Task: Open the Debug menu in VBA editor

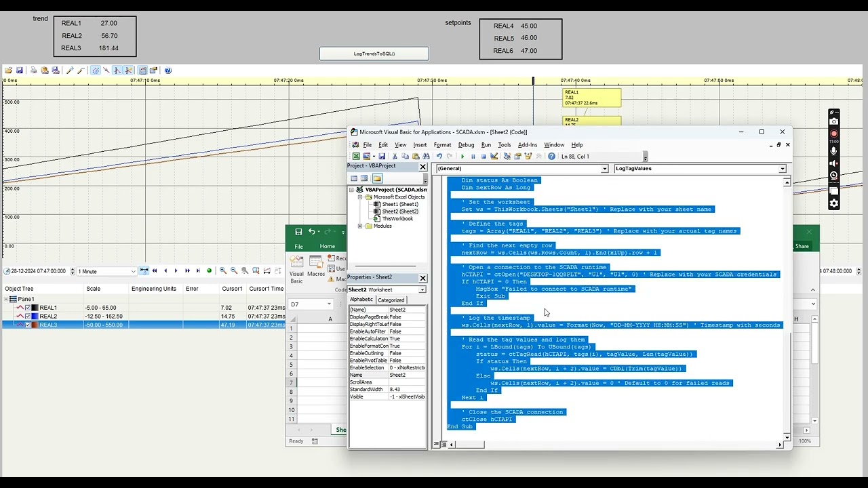Action: 466,145
